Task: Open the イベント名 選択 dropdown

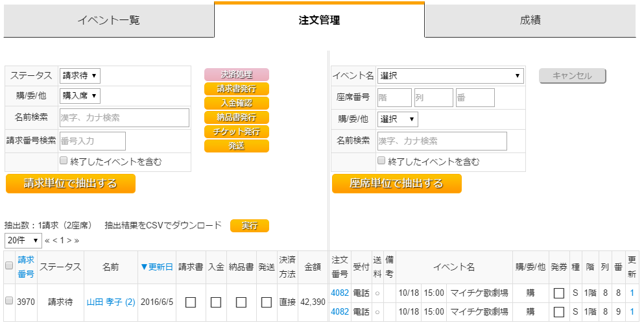Action: 450,76
